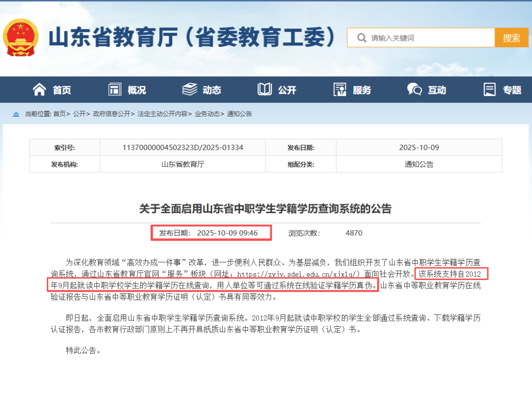This screenshot has width=532, height=410.
Task: Click the 互动 interaction speech-bubble icon
Action: pos(414,89)
